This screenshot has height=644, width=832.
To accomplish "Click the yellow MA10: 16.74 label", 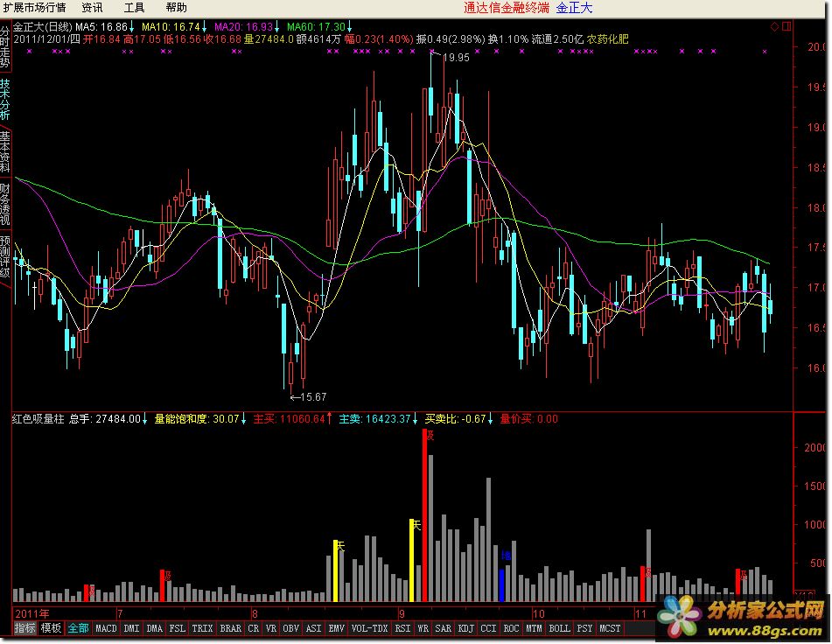I will click(x=171, y=26).
